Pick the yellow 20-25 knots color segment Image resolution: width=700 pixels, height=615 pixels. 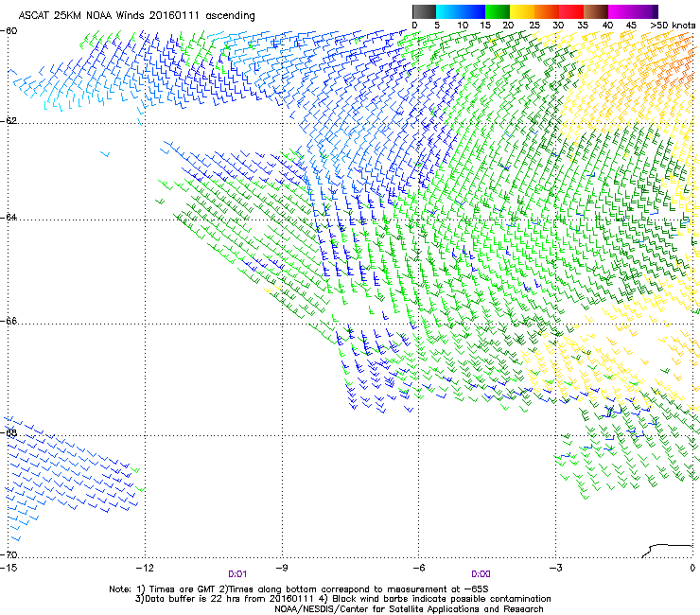pos(522,11)
